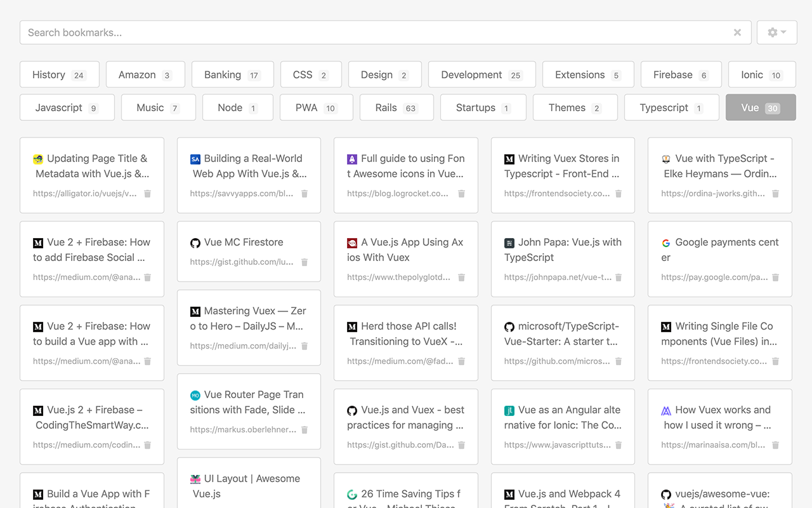The height and width of the screenshot is (508, 812).
Task: Switch to the History category
Action: 59,74
